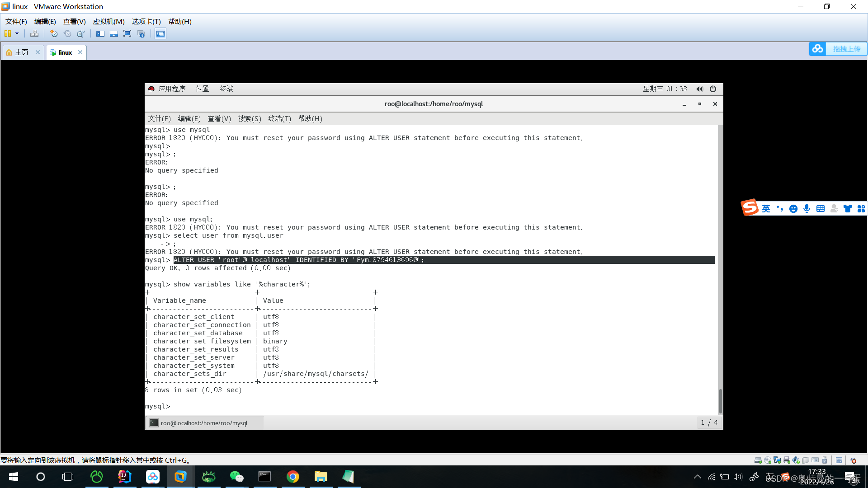Open VMware 文件(F) menu
868x488 pixels.
coord(16,21)
